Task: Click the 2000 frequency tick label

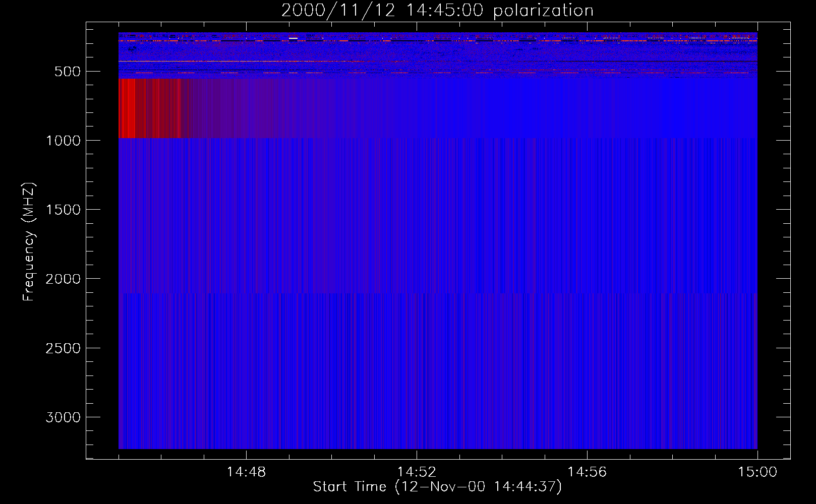Action: coord(63,279)
